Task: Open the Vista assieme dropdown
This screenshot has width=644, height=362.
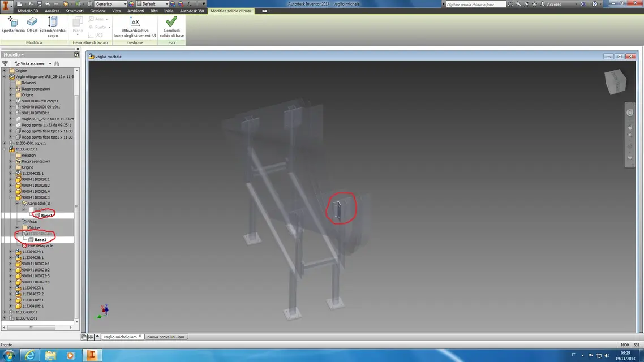Action: tap(33, 63)
